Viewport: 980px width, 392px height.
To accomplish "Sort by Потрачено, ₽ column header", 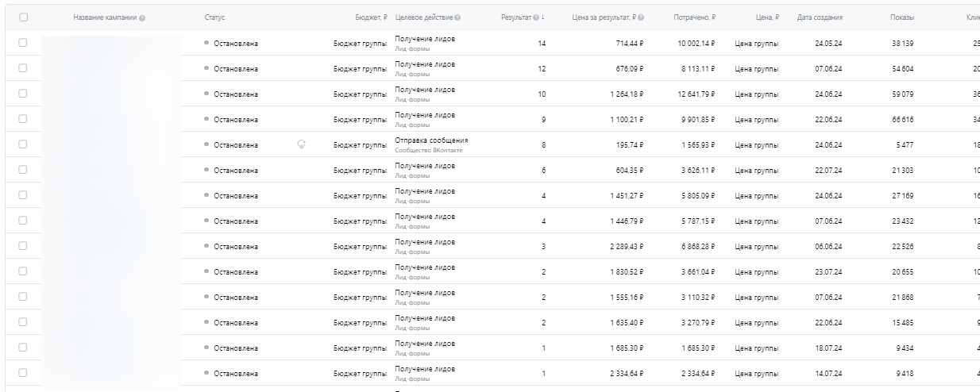I will pos(693,17).
